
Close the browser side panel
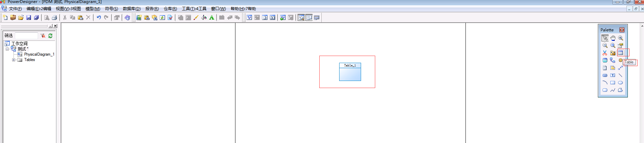pos(56,26)
